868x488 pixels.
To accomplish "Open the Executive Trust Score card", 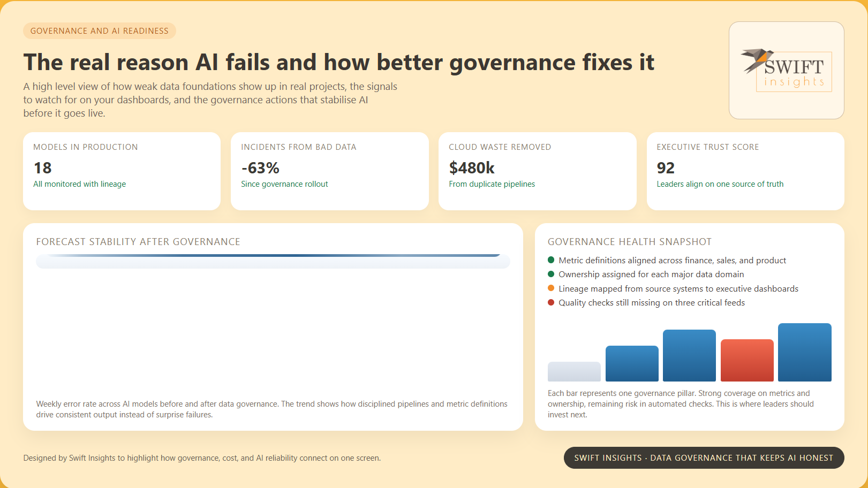I will pyautogui.click(x=745, y=171).
